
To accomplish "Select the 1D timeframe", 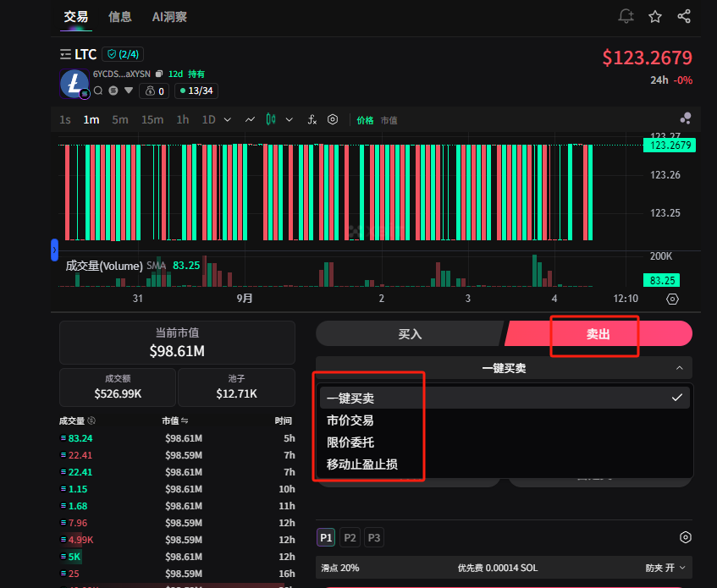I will tap(208, 119).
